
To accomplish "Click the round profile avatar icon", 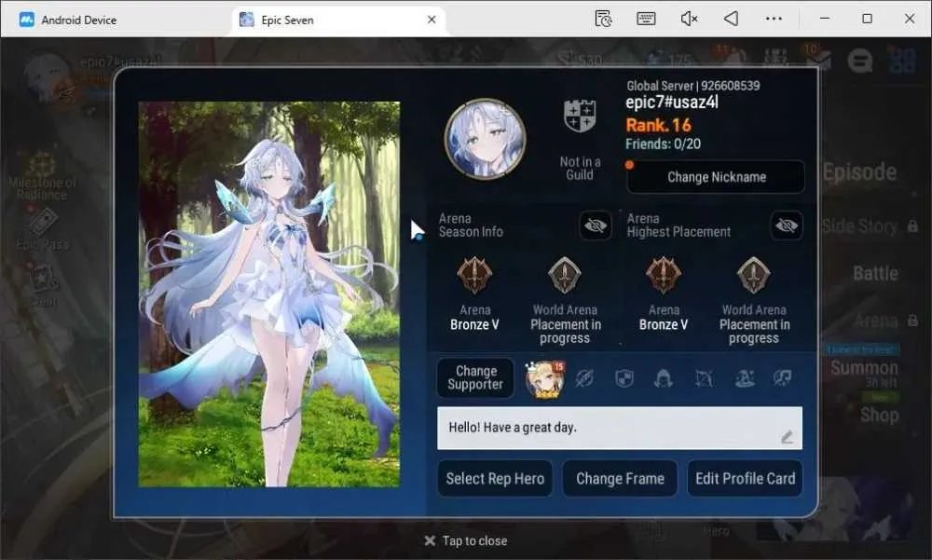I will tap(485, 139).
